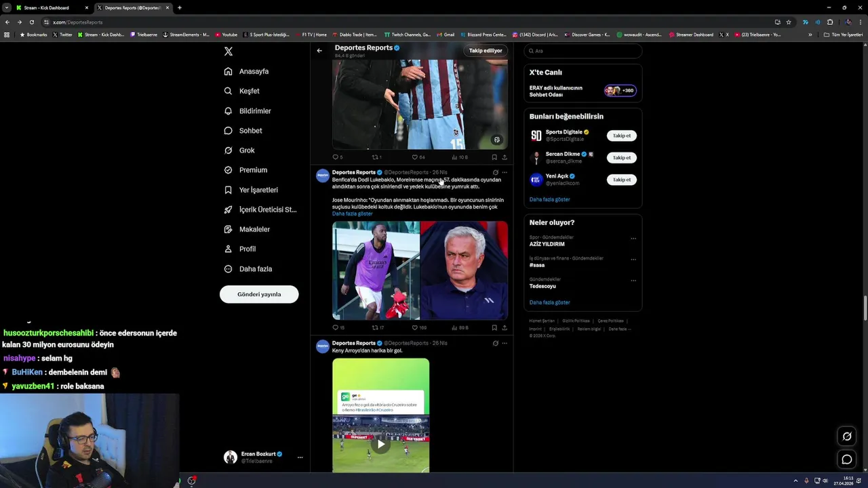
Task: Open Profil page
Action: tap(239, 249)
